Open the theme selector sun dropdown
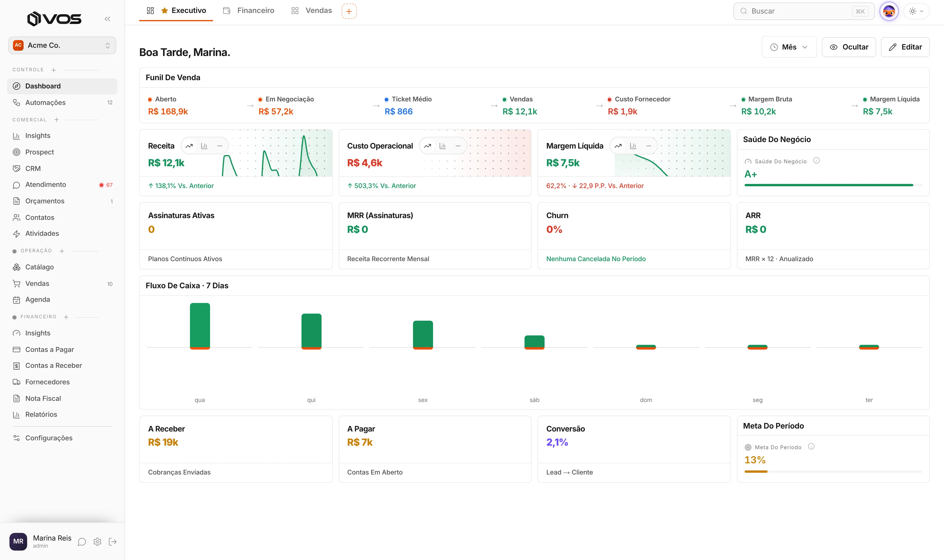Screen dimensions: 944x560 916,11
